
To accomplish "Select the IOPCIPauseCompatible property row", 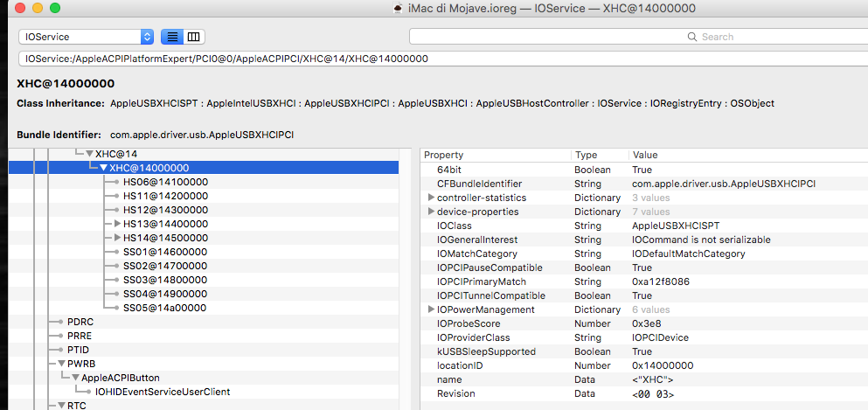I will (x=644, y=268).
